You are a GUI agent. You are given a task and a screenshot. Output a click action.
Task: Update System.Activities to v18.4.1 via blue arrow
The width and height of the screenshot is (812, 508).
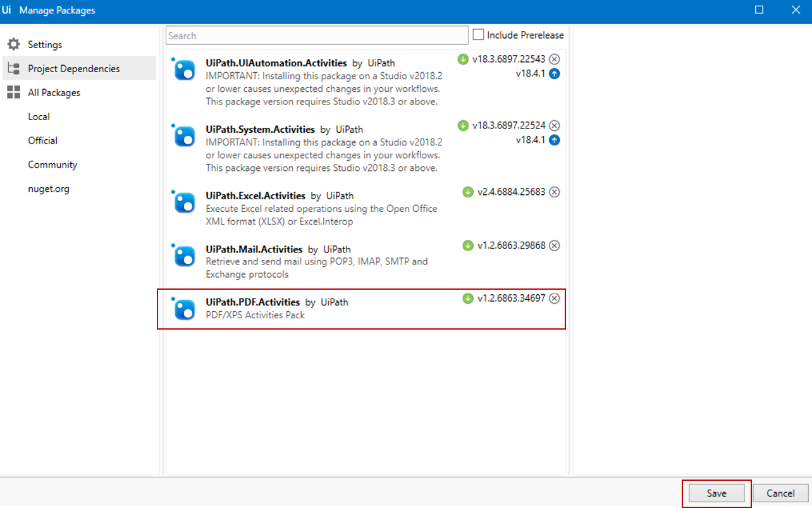555,140
